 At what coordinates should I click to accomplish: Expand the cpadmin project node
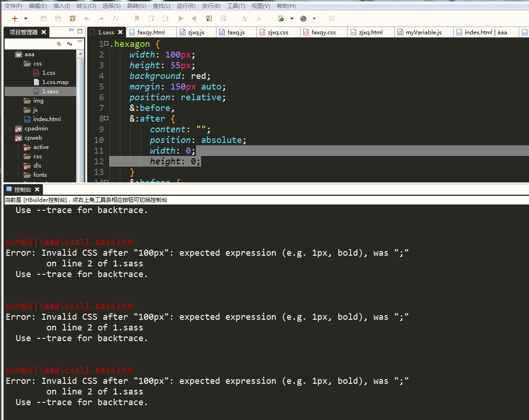tap(10, 129)
